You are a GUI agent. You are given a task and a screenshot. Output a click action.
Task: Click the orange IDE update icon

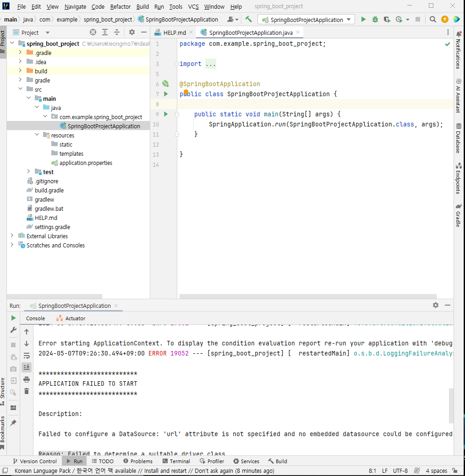[445, 19]
